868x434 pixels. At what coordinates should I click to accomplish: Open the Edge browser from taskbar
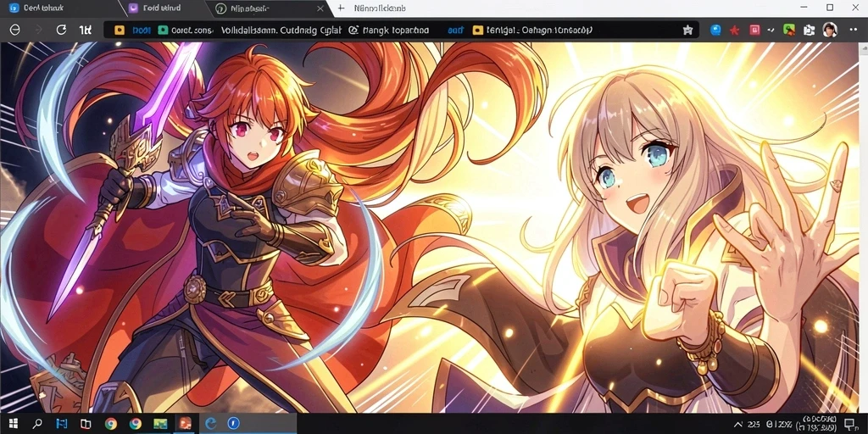pyautogui.click(x=211, y=424)
